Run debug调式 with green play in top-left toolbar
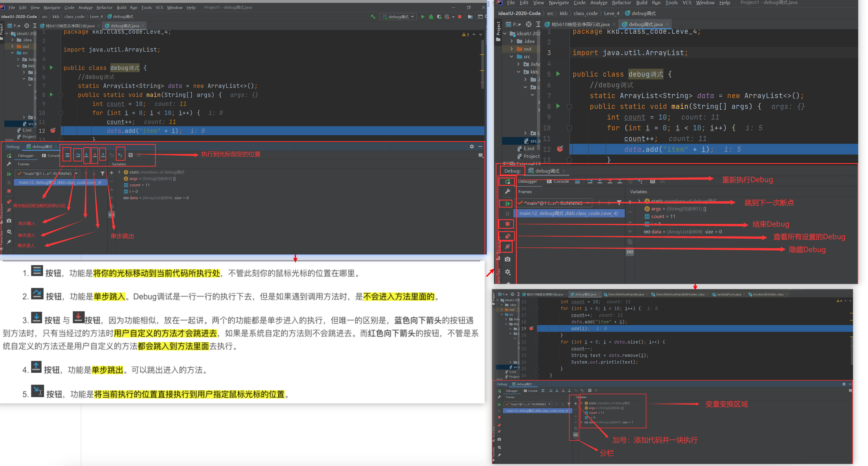The width and height of the screenshot is (868, 466). 423,17
